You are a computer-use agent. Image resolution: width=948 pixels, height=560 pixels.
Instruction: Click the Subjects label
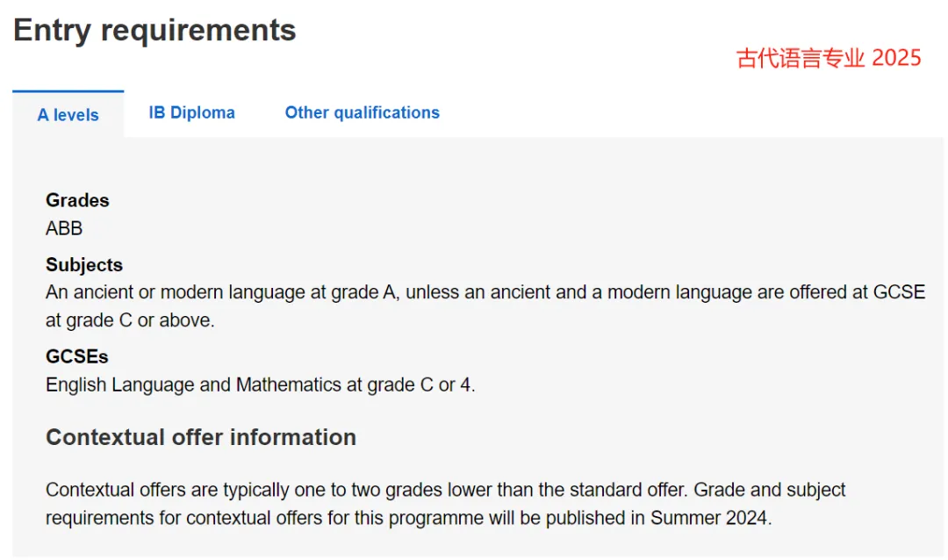(84, 264)
